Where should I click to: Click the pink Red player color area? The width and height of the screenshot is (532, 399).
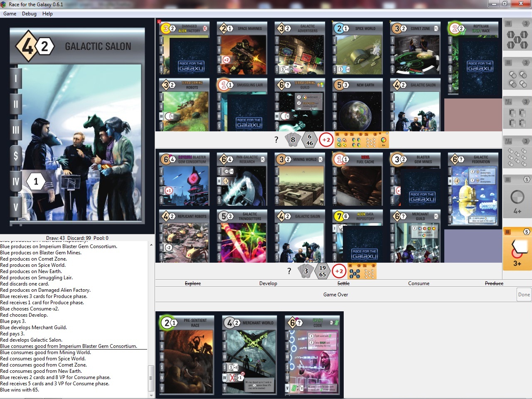click(x=473, y=115)
